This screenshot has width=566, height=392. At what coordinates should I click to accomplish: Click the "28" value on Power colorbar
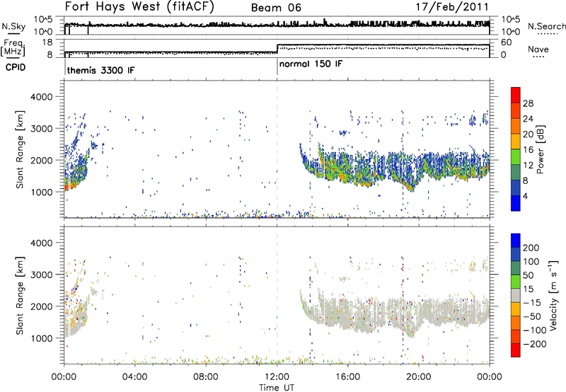528,103
